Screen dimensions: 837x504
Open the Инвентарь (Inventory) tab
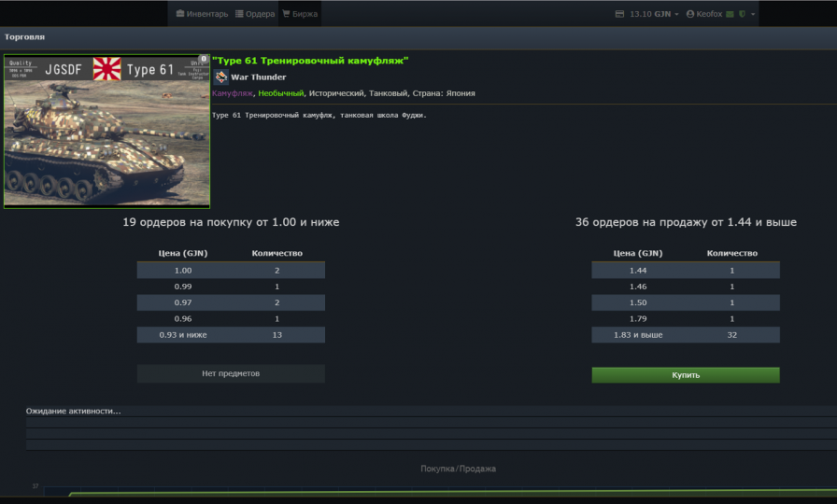point(202,14)
